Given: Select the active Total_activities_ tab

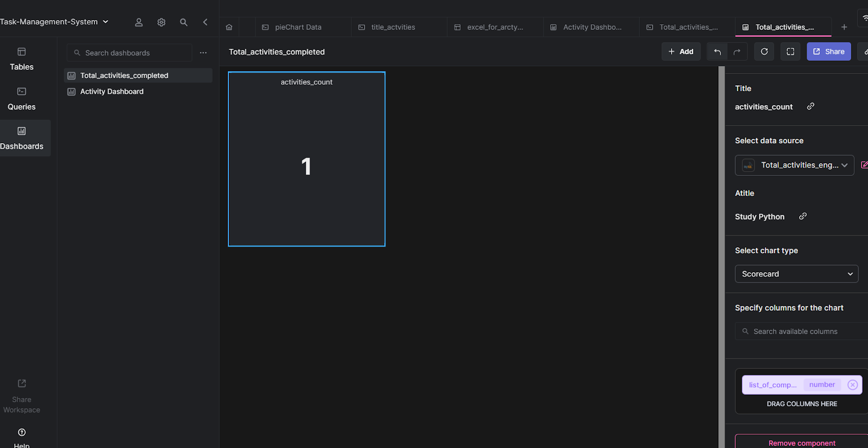Looking at the screenshot, I should 783,27.
